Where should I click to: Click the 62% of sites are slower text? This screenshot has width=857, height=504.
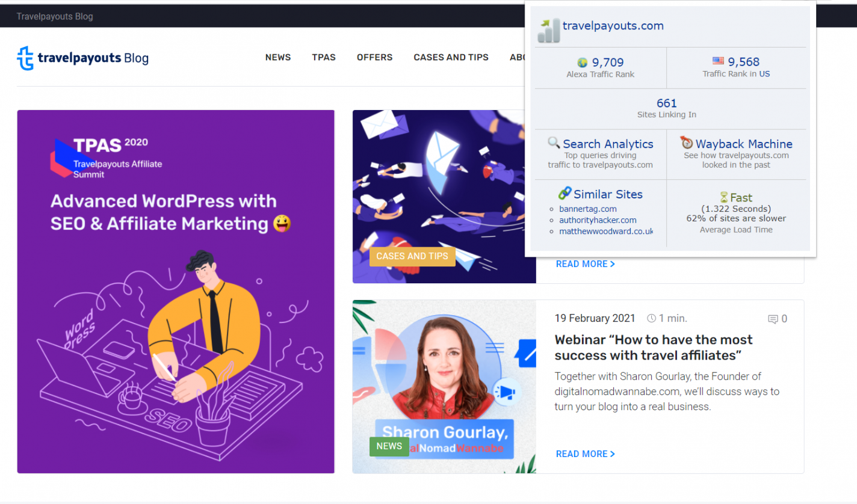click(x=736, y=218)
